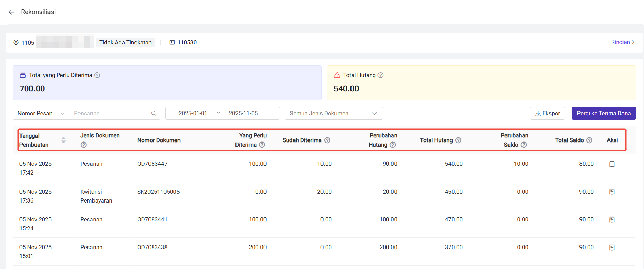644x269 pixels.
Task: Click the Ekspor button
Action: (547, 113)
